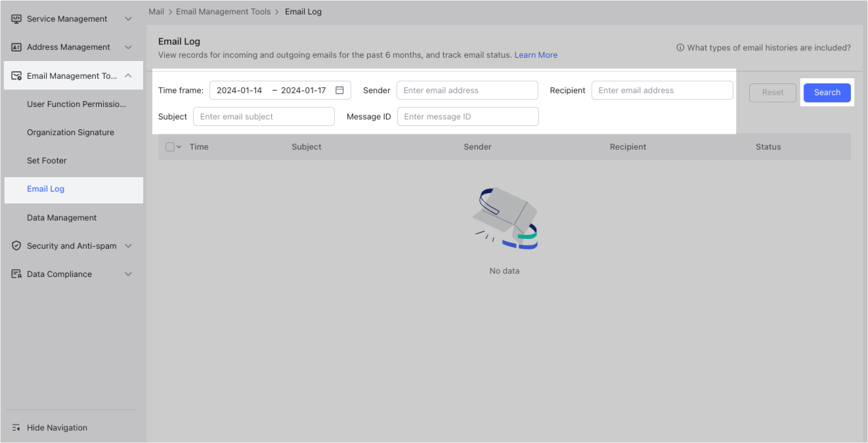Focus the Subject input field
This screenshot has height=443, width=868.
click(264, 117)
